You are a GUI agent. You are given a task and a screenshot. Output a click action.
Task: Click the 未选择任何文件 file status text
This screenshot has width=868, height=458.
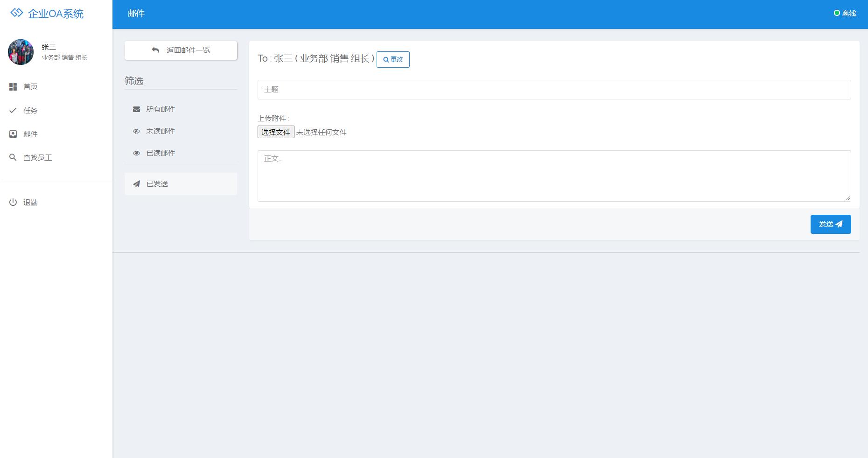[322, 132]
